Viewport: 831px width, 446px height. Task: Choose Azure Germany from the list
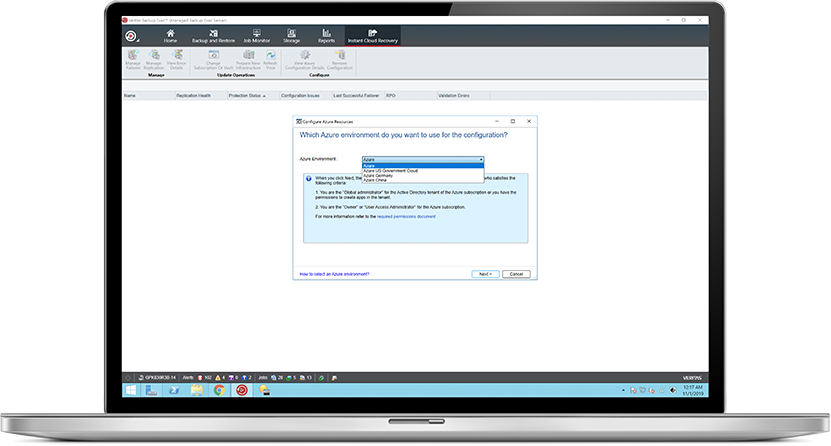(423, 175)
